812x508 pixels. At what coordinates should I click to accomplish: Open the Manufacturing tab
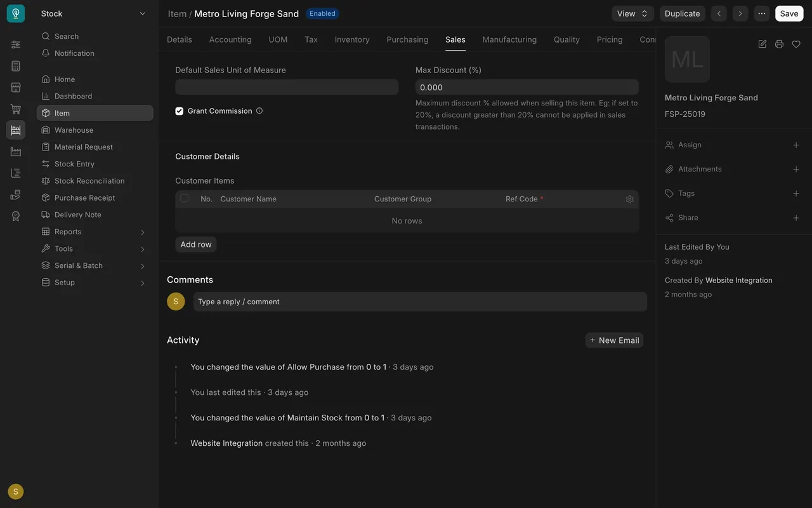509,39
